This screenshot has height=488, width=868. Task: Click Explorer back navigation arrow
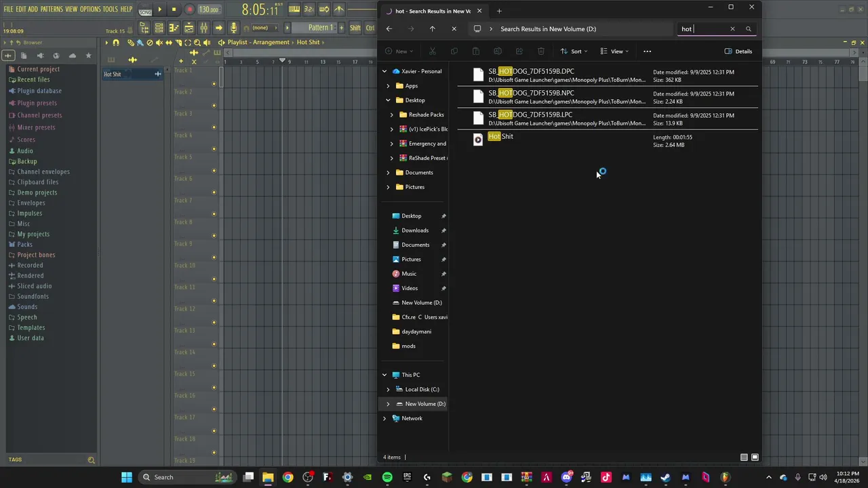[389, 29]
